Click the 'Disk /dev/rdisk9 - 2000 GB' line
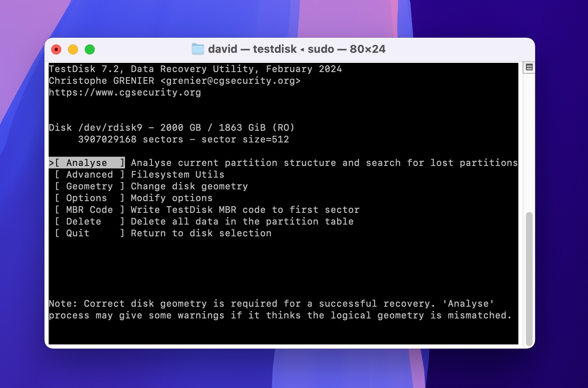 172,127
